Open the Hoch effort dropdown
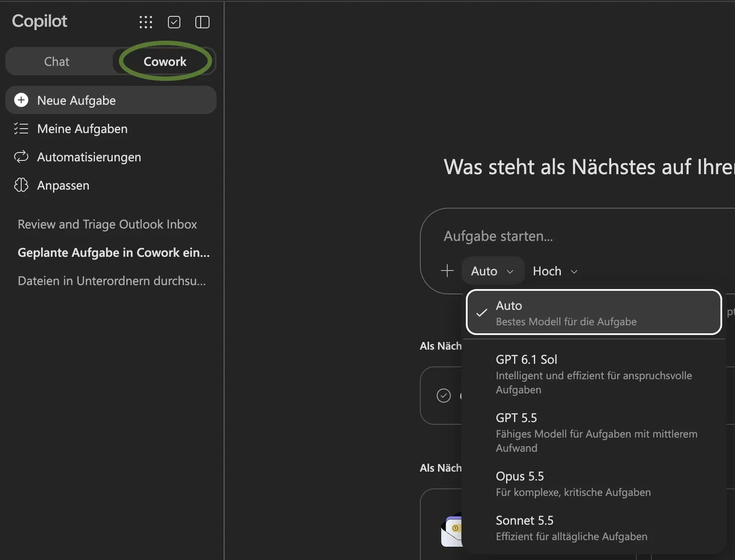Screen dimensions: 735x560 coord(555,271)
